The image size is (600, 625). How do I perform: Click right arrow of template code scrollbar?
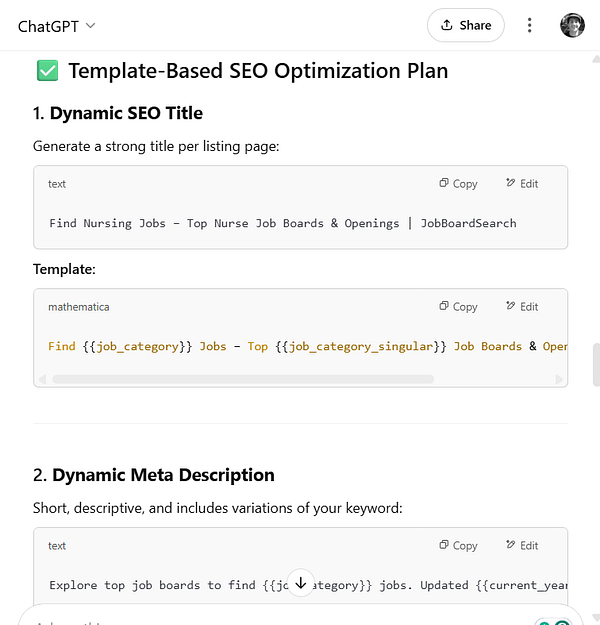click(559, 379)
